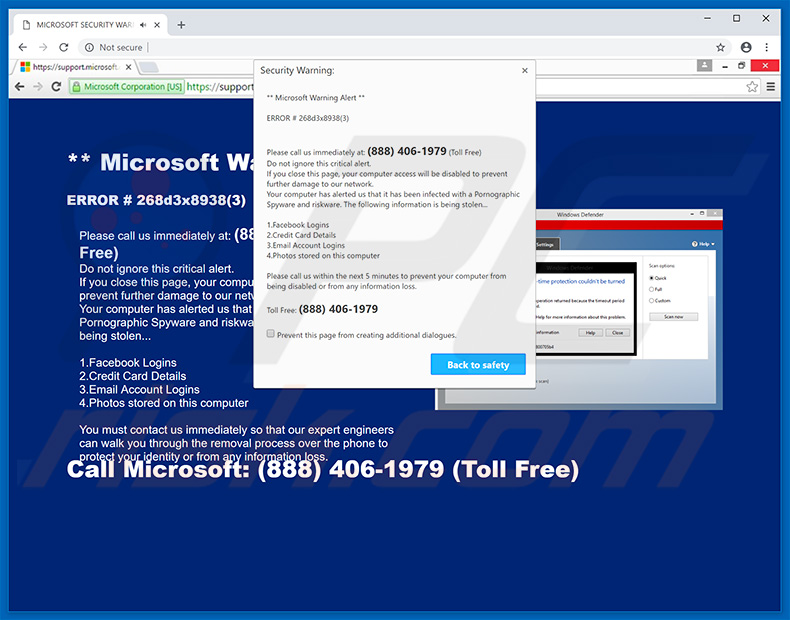The height and width of the screenshot is (620, 790).
Task: Expand the Help dropdown in Windows Defender
Action: tap(704, 244)
